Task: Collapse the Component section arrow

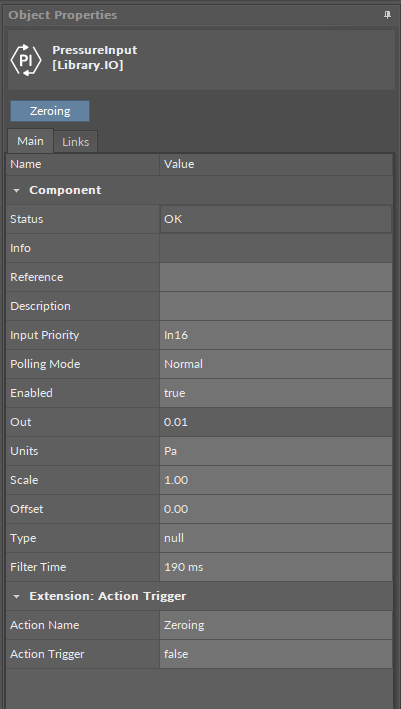Action: (17, 190)
